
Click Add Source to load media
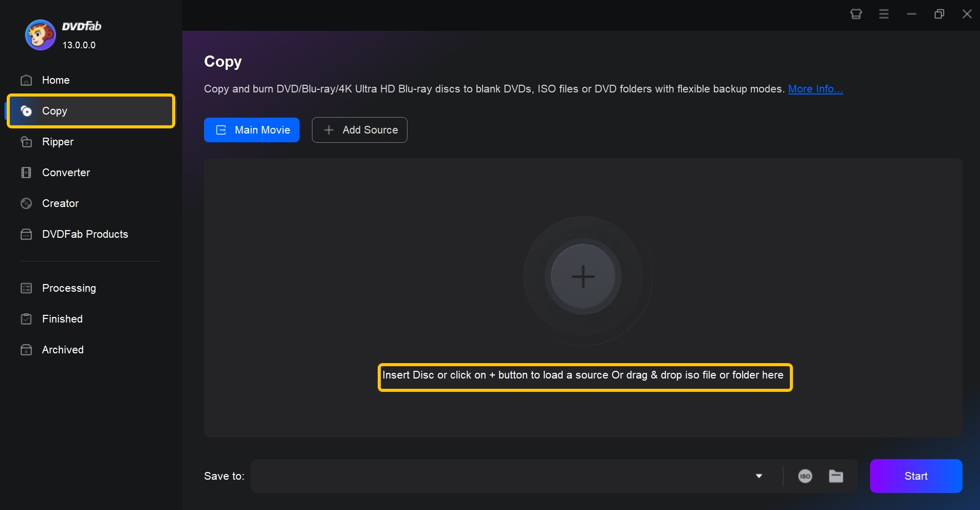(x=359, y=130)
